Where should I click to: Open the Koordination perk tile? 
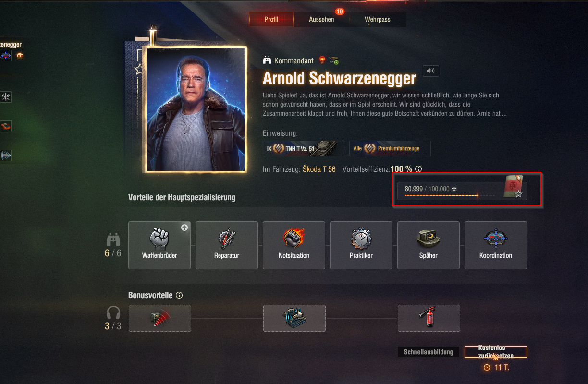pyautogui.click(x=496, y=245)
